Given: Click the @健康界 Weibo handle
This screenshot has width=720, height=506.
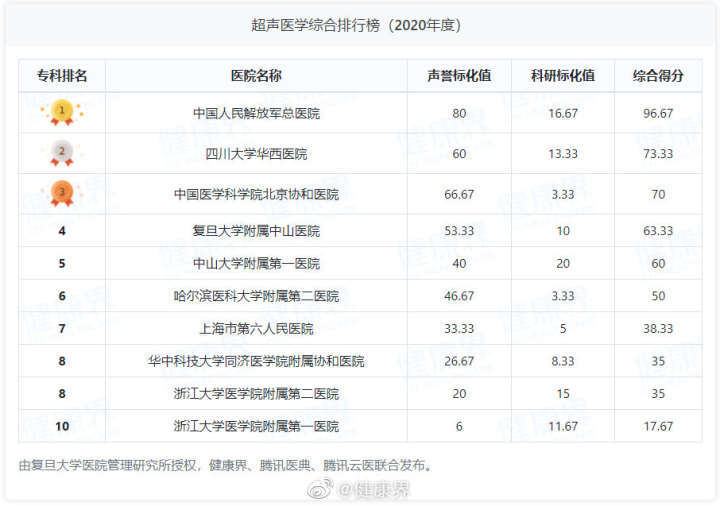Looking at the screenshot, I should click(373, 489).
